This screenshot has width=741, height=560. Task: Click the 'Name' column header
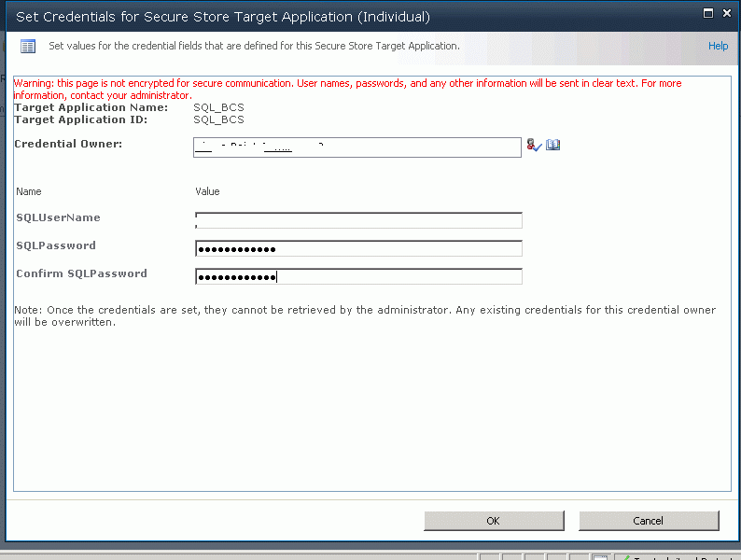29,191
